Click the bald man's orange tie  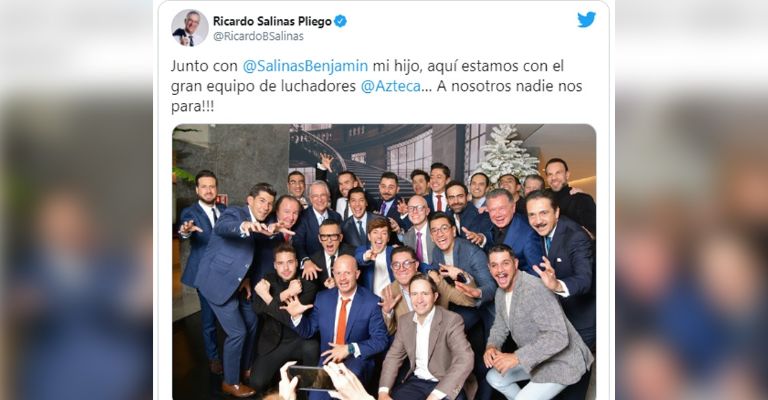[341, 322]
